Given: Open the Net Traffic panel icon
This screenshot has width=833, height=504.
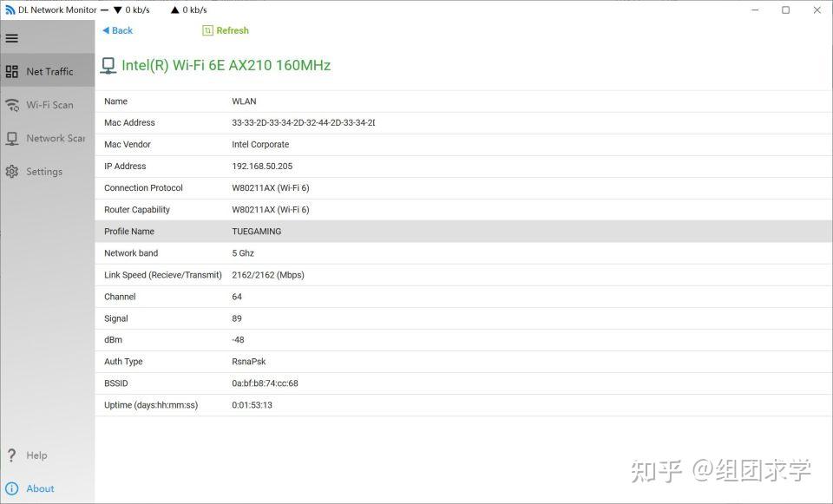Looking at the screenshot, I should click(12, 71).
